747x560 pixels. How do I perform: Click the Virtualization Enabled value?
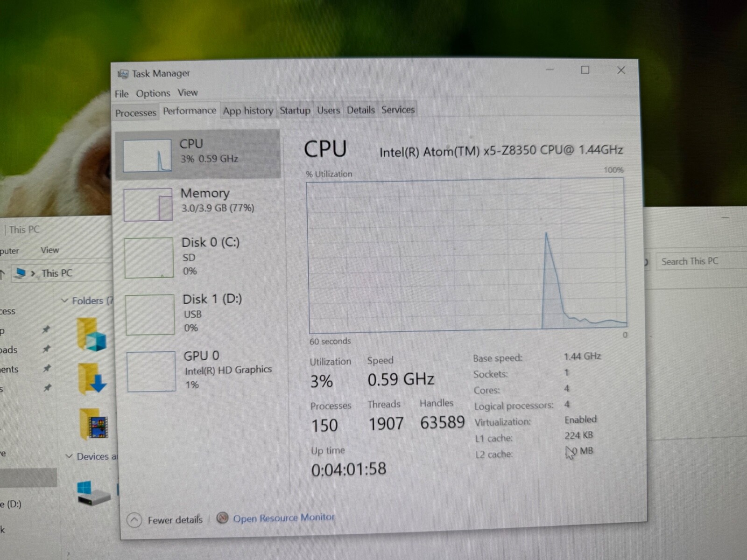click(x=581, y=420)
